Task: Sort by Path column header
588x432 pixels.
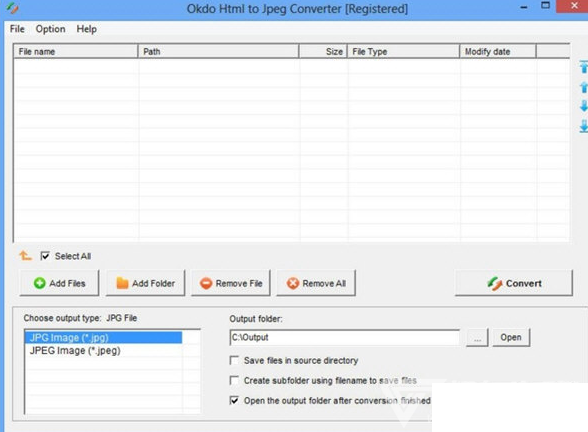Action: pos(219,51)
